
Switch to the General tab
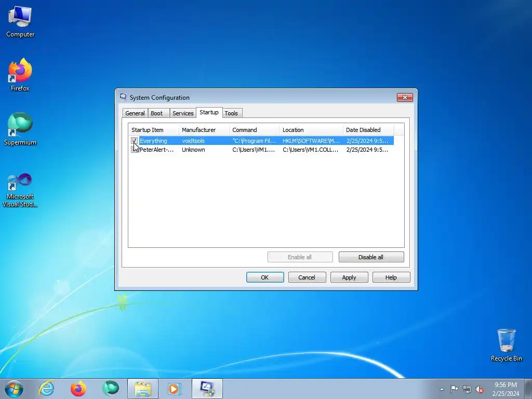tap(135, 113)
